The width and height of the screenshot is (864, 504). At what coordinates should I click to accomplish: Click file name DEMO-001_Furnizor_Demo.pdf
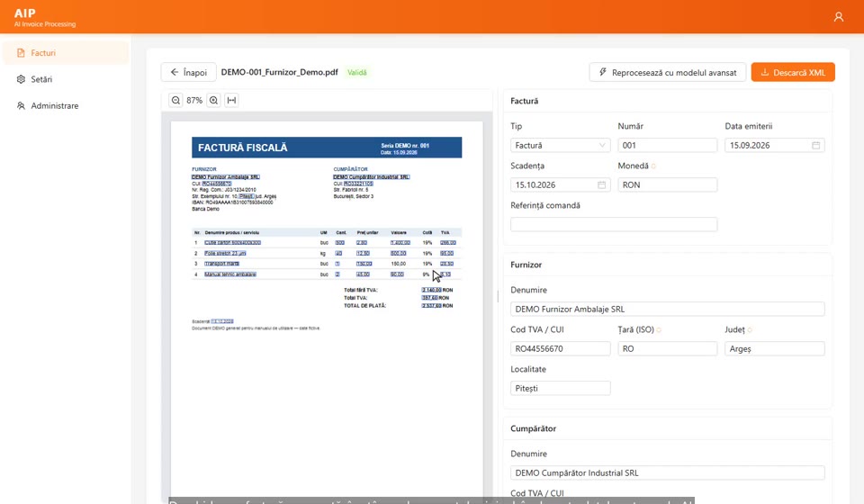pyautogui.click(x=279, y=72)
